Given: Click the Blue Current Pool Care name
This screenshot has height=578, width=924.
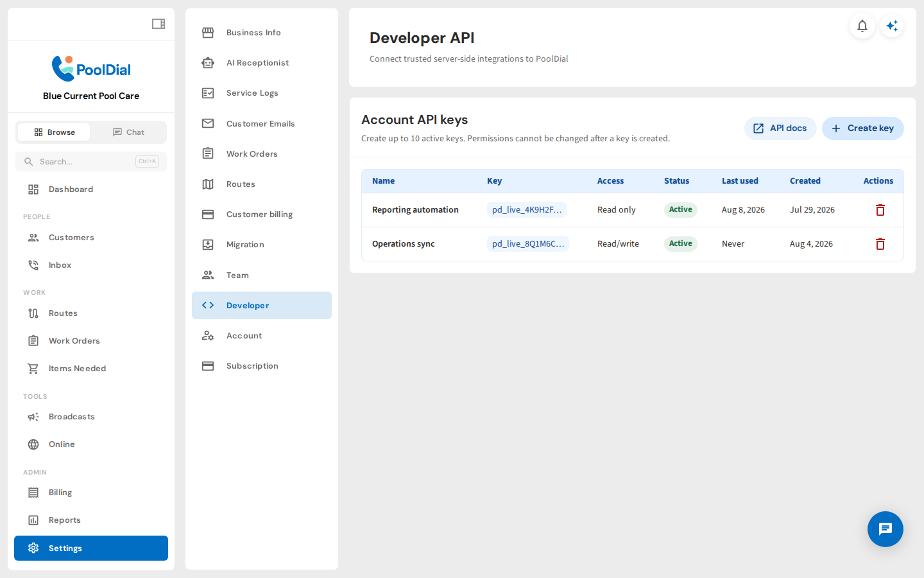Looking at the screenshot, I should tap(91, 96).
